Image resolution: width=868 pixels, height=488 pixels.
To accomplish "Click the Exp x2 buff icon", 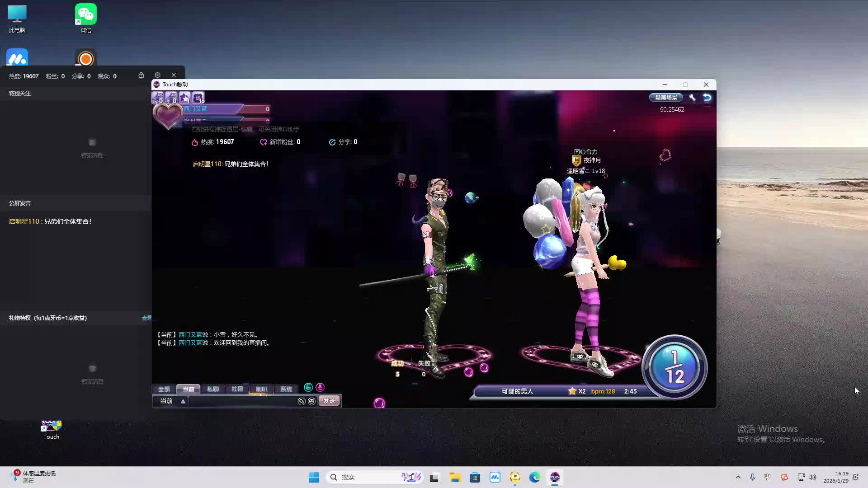I will point(157,98).
